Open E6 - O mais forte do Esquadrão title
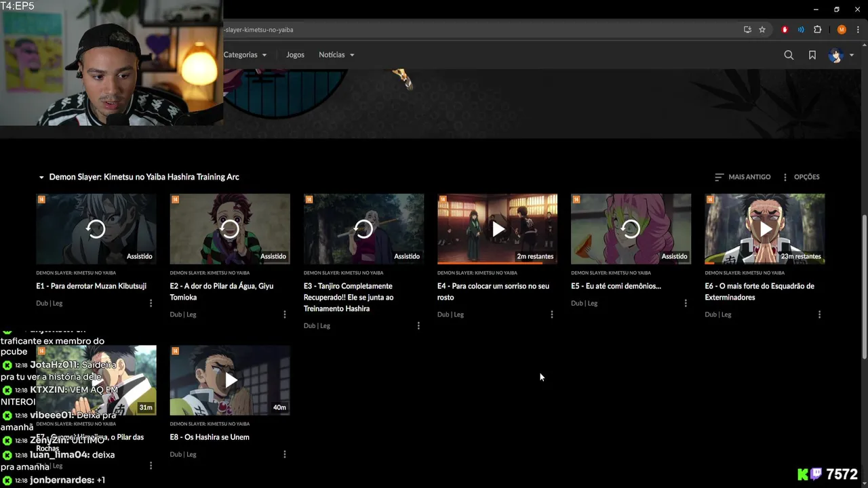 click(759, 291)
